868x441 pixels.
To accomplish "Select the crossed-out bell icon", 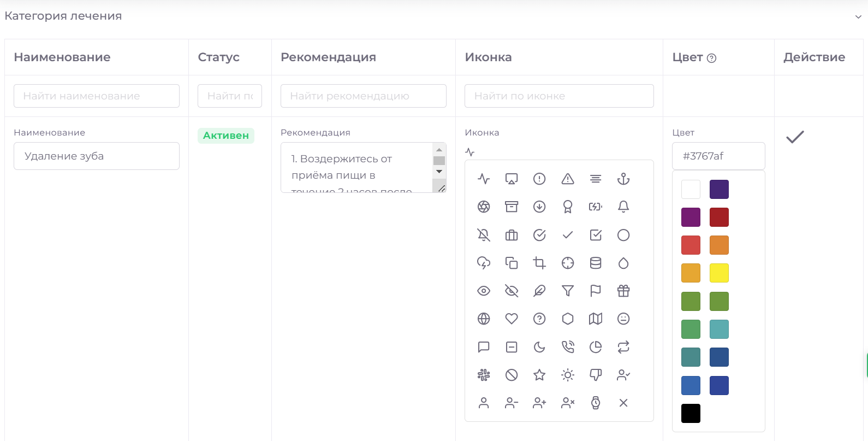I will tap(484, 235).
